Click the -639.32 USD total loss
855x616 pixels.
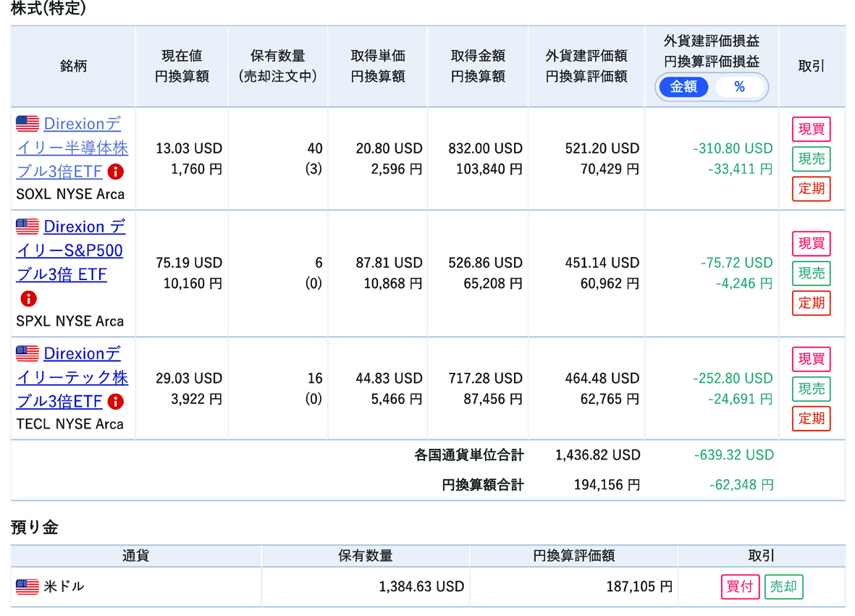(734, 455)
